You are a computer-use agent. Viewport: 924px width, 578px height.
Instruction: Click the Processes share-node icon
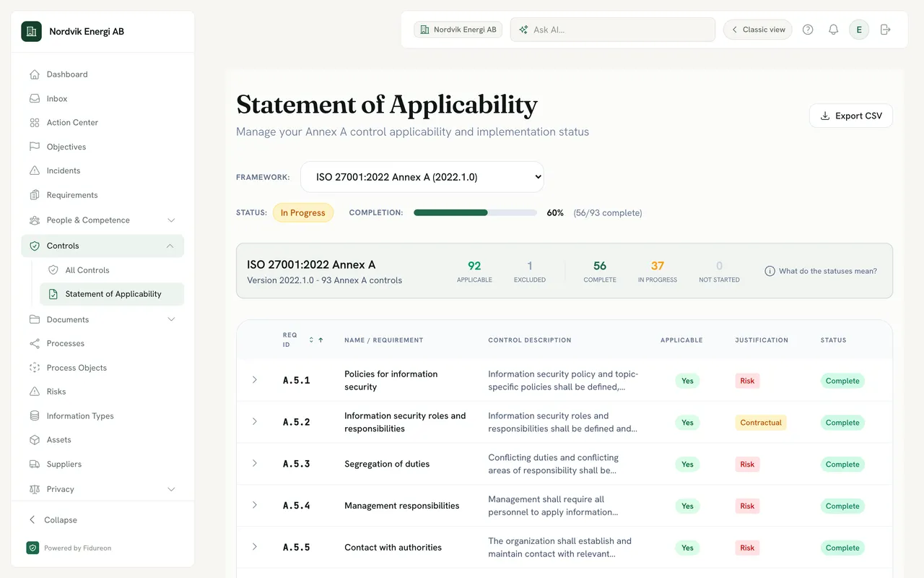[35, 343]
